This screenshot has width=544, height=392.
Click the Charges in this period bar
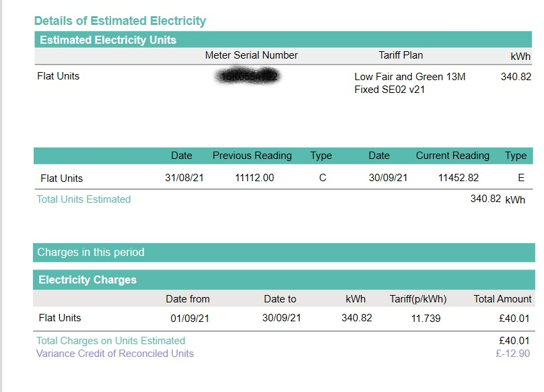click(284, 253)
